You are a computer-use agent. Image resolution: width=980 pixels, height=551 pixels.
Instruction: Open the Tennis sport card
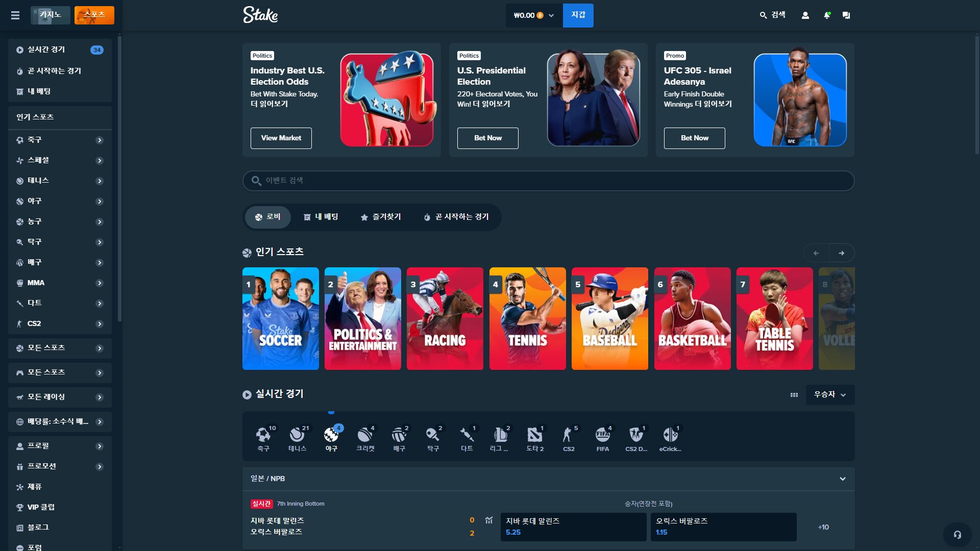[x=527, y=318]
